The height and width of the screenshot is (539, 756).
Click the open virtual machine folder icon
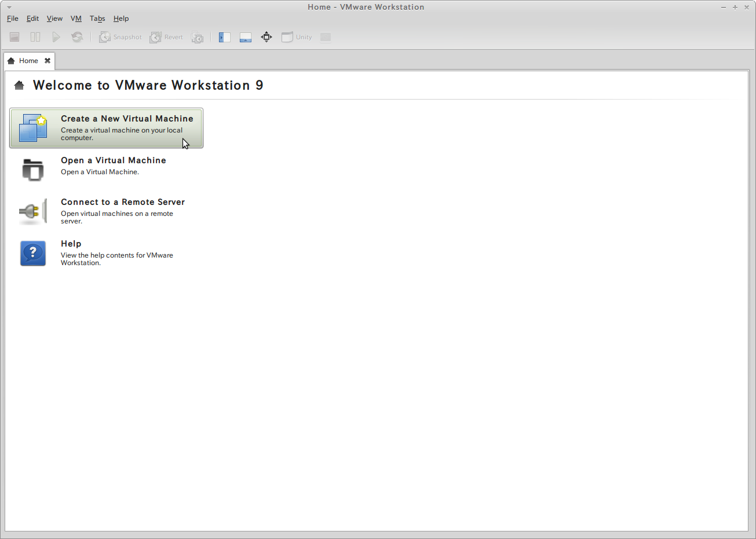pyautogui.click(x=33, y=170)
